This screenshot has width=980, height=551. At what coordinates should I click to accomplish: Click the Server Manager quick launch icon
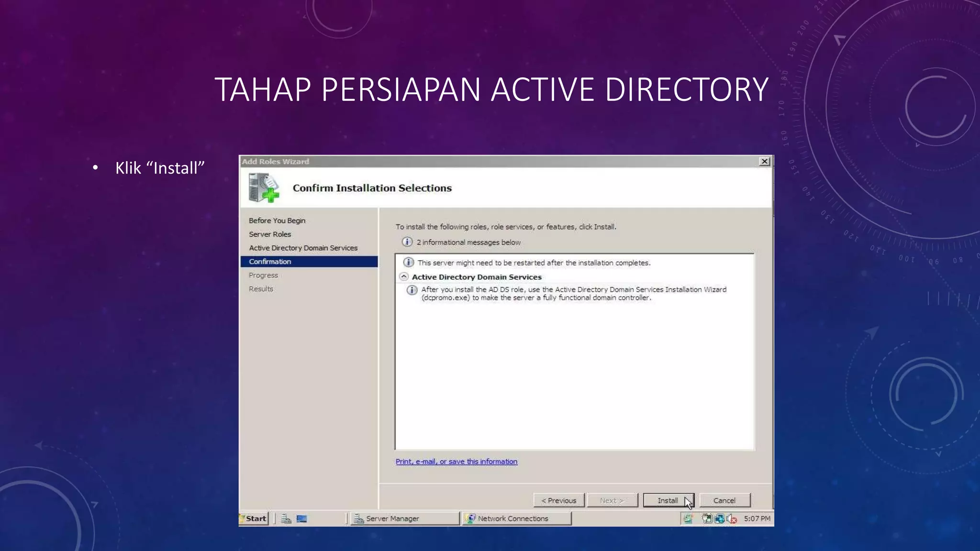[x=286, y=519]
